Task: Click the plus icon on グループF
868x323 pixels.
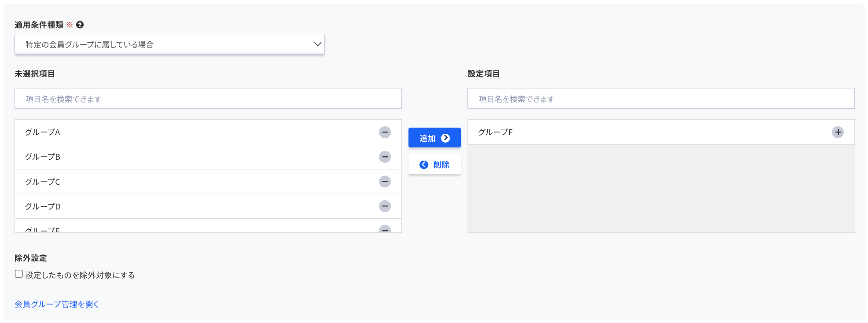Action: click(838, 132)
